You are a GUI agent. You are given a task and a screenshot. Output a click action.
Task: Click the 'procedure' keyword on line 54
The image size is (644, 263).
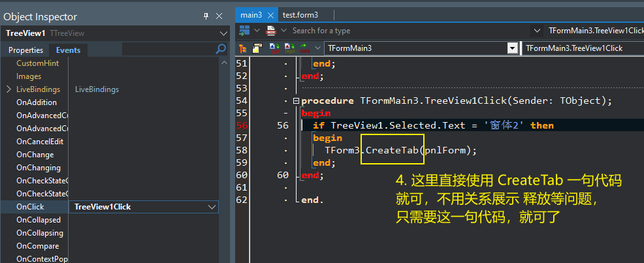327,101
